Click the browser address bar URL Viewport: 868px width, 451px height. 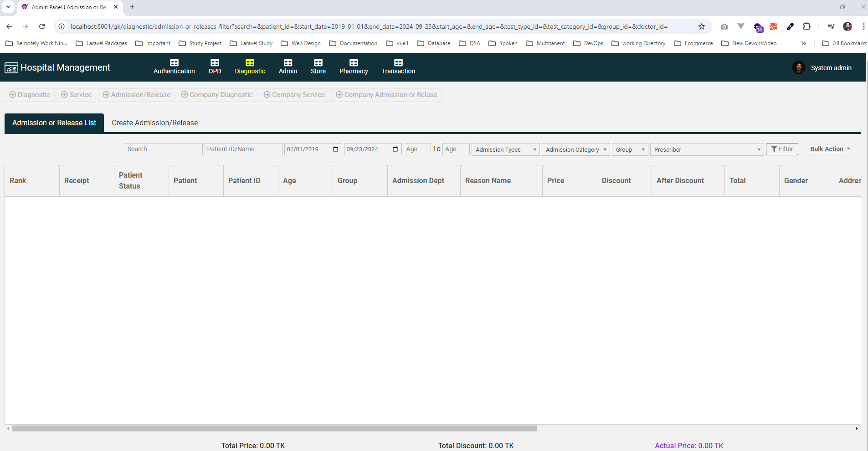click(x=369, y=26)
